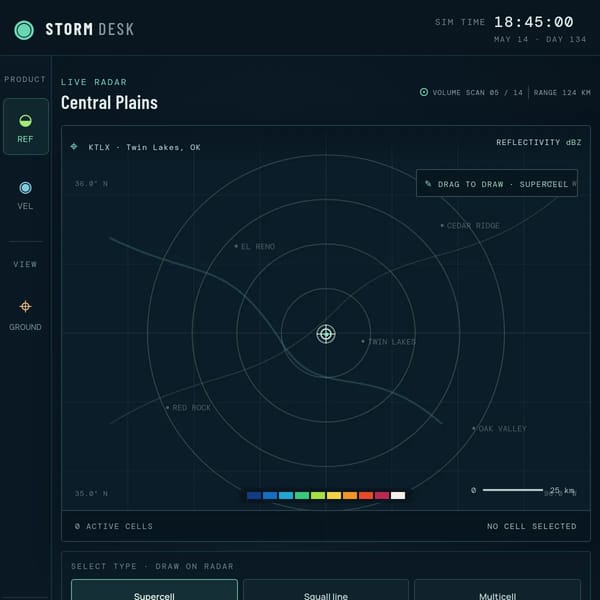This screenshot has height=600, width=600.
Task: Click the EL RENO map label
Action: pos(258,246)
